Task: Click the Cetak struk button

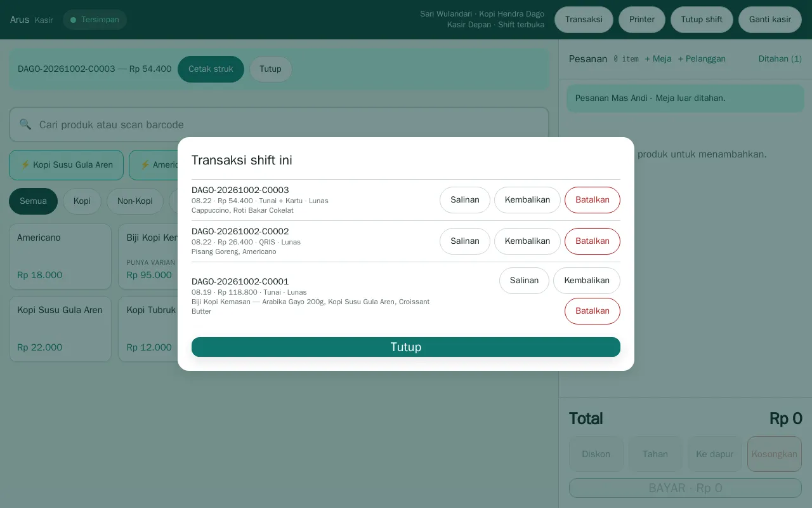Action: pos(211,69)
